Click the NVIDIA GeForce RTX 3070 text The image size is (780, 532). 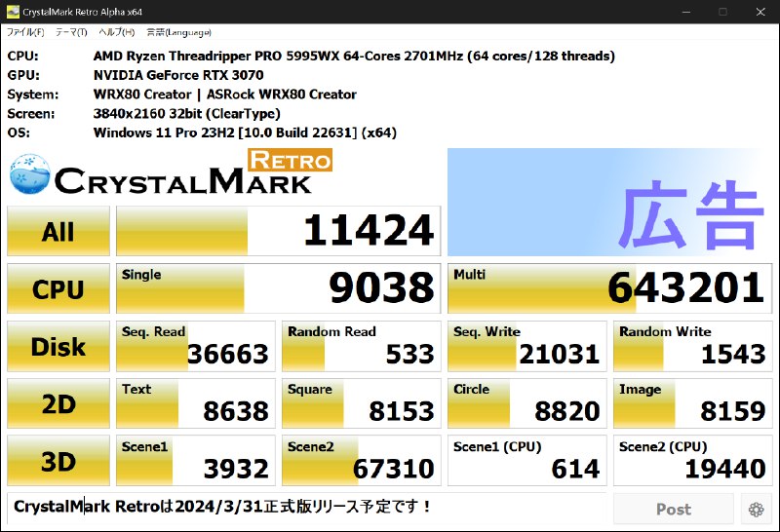178,76
